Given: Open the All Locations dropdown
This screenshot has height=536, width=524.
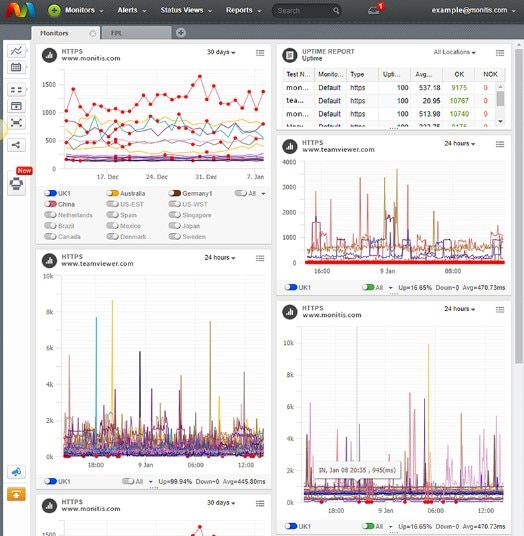Looking at the screenshot, I should click(x=455, y=52).
